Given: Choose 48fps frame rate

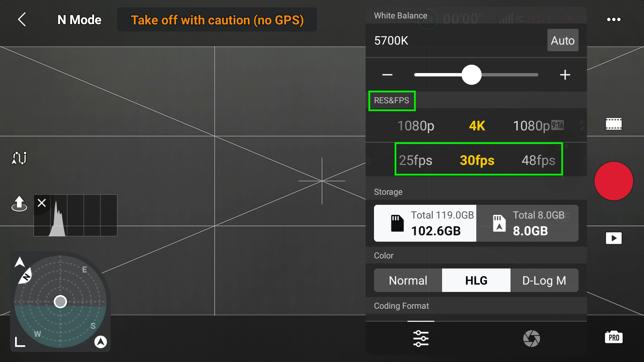Looking at the screenshot, I should pyautogui.click(x=538, y=160).
